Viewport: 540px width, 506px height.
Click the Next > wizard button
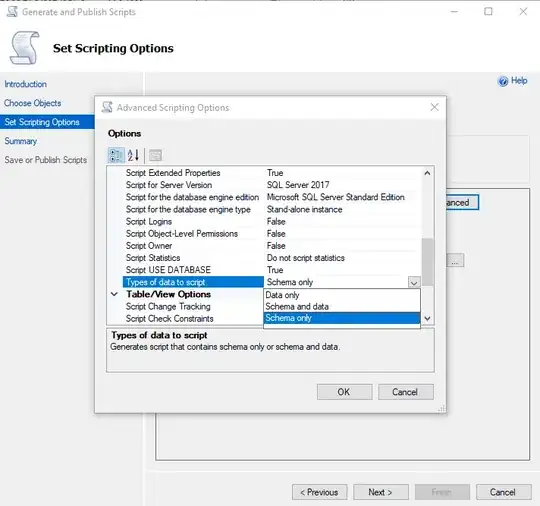381,492
